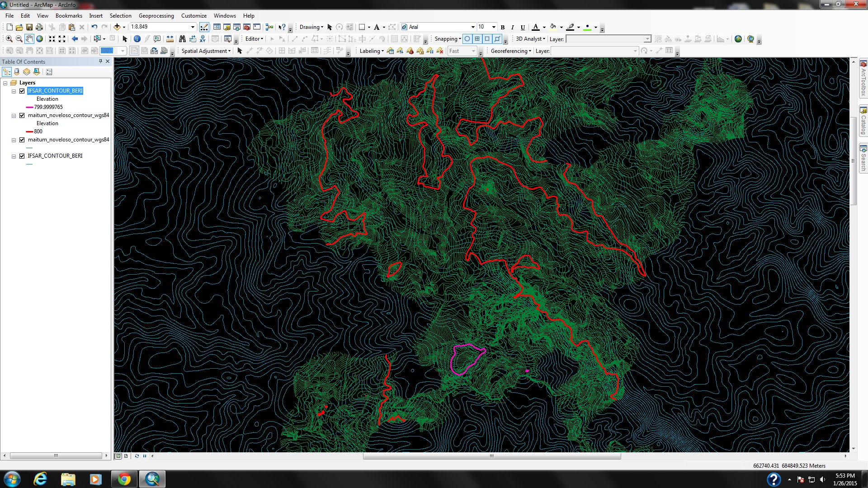Show List By Drawing Order view
This screenshot has height=488, width=868.
(x=7, y=72)
